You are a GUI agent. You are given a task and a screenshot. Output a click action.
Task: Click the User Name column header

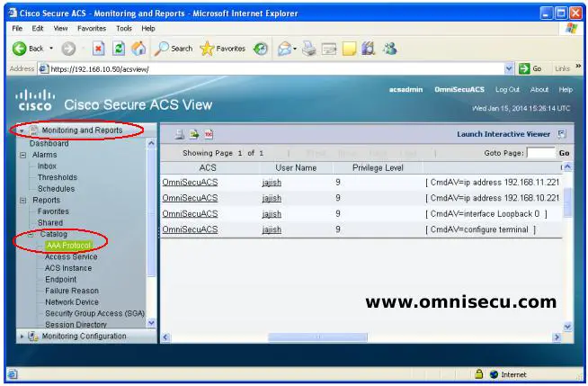(x=296, y=168)
